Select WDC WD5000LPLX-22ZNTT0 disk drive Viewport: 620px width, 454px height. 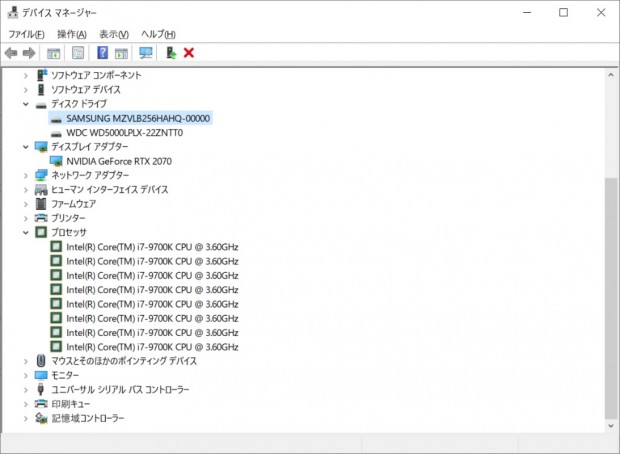pos(125,132)
